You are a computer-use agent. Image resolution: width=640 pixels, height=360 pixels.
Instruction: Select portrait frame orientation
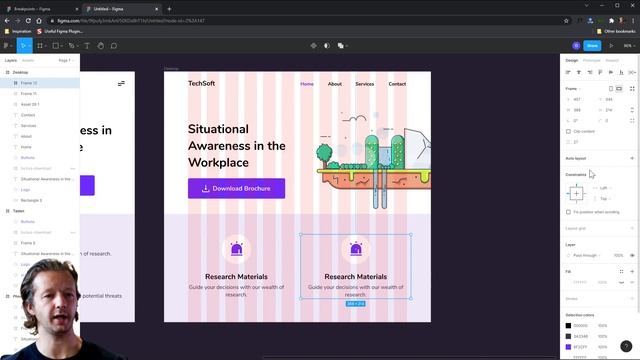pyautogui.click(x=611, y=89)
